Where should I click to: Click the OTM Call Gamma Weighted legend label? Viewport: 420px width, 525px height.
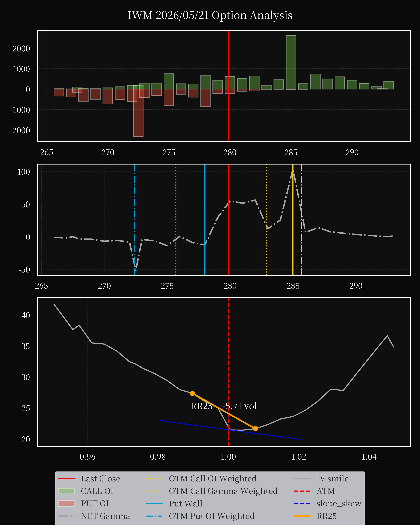coord(223,491)
